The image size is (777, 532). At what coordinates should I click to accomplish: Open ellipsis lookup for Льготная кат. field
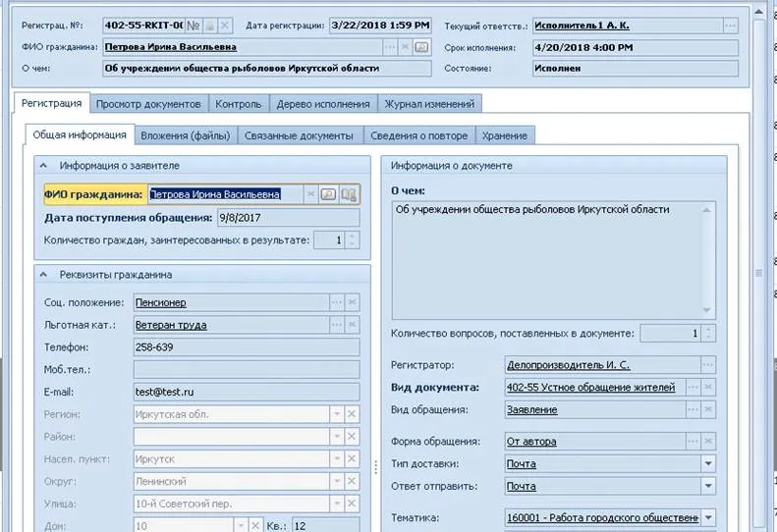[x=337, y=325]
